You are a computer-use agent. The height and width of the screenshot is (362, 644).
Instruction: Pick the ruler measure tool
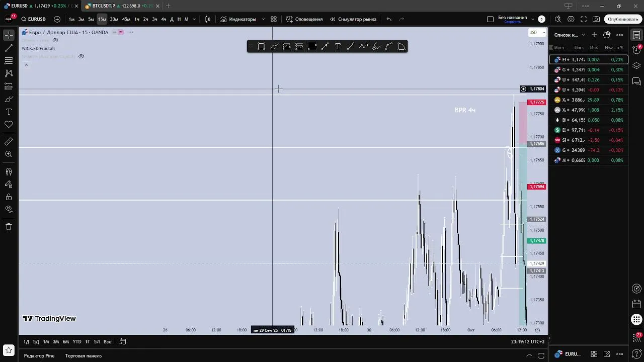click(x=9, y=142)
